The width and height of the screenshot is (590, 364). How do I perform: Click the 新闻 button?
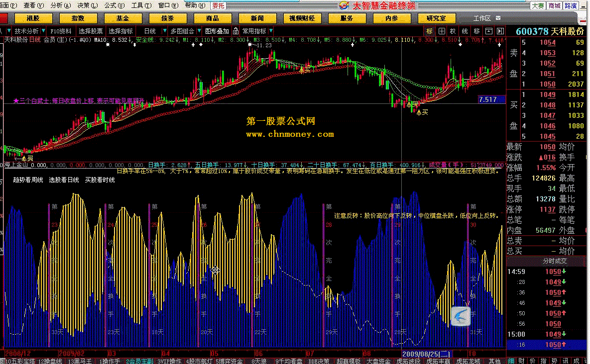257,18
